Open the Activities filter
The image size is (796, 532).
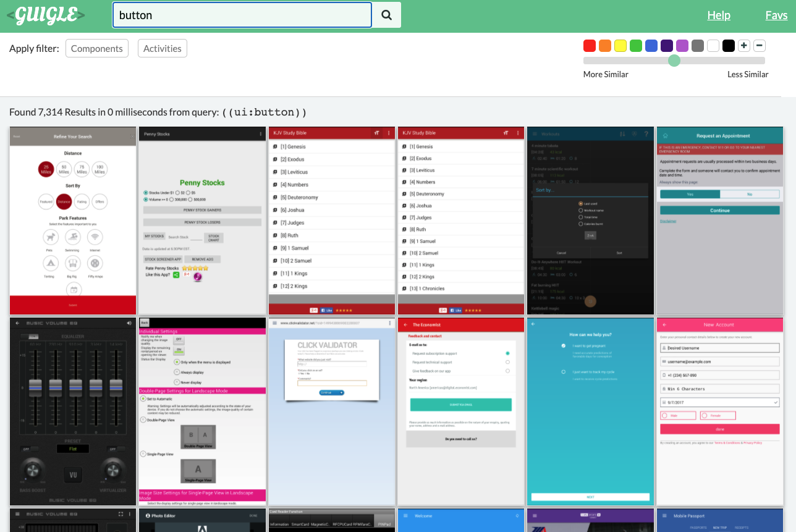(x=162, y=49)
